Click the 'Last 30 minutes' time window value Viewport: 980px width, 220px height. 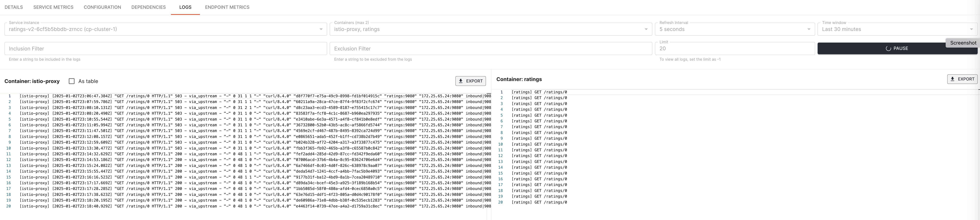[841, 29]
